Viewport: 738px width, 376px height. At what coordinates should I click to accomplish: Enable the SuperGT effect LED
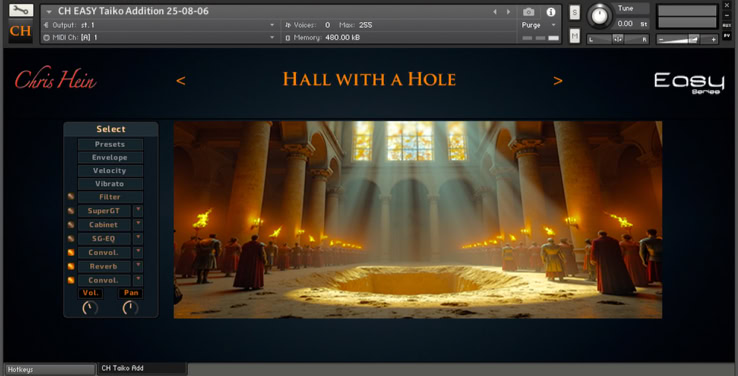pyautogui.click(x=71, y=211)
